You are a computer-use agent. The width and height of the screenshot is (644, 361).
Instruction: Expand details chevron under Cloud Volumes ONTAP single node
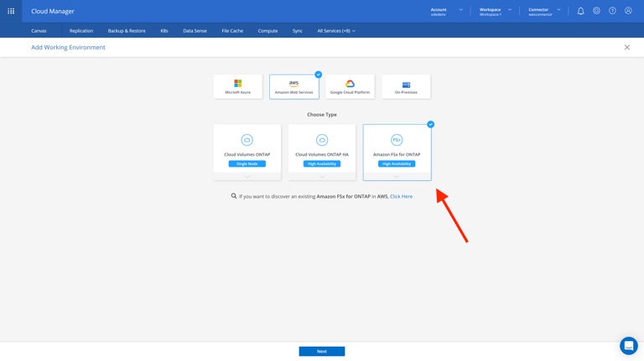click(x=247, y=177)
